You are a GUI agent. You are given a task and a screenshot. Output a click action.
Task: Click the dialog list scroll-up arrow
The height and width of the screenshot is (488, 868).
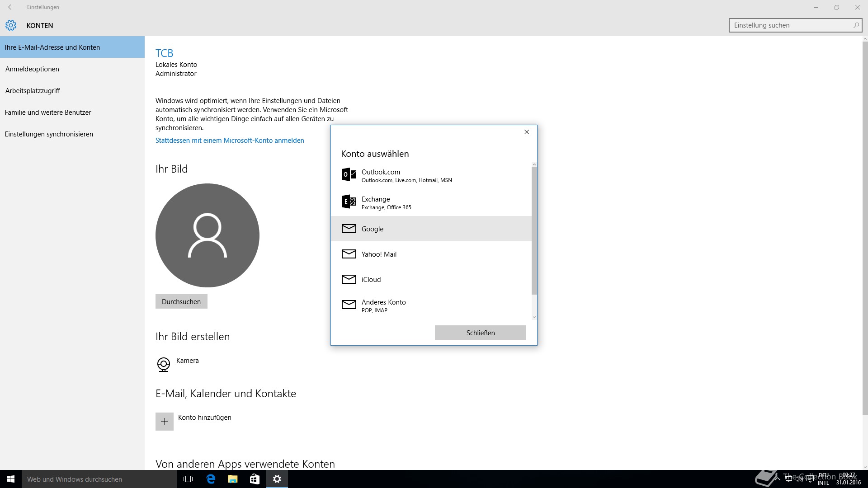(534, 164)
